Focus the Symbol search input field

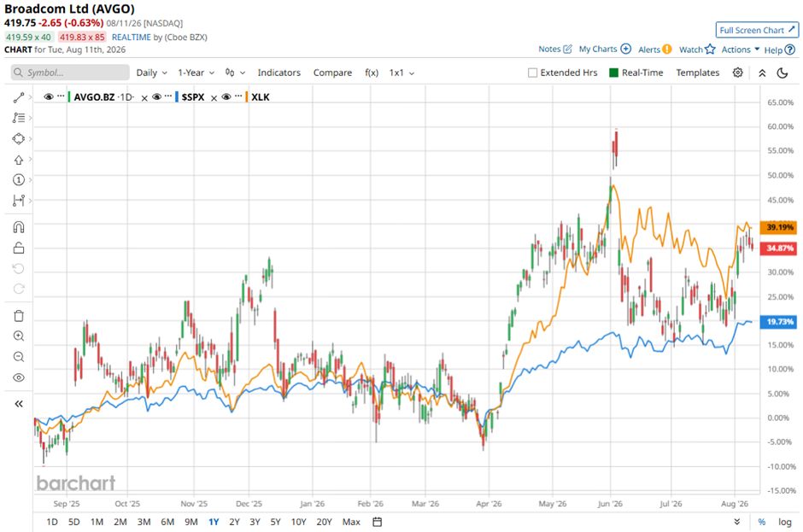(x=70, y=73)
